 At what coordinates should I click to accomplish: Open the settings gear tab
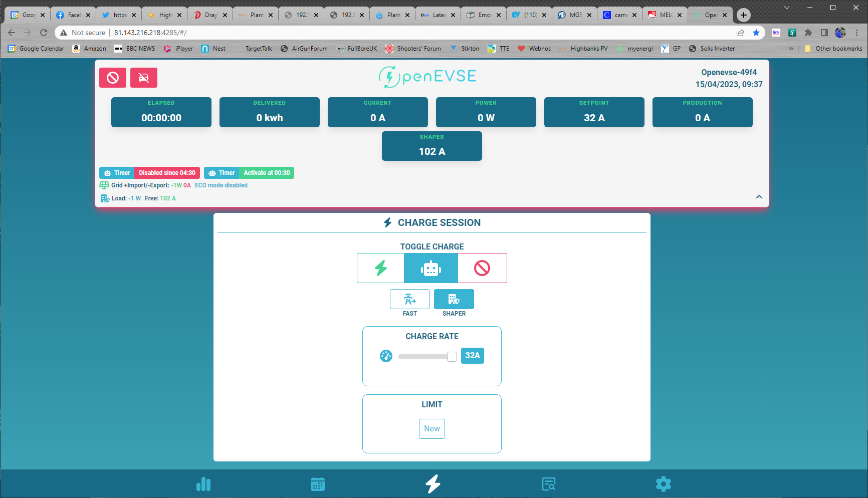pyautogui.click(x=663, y=484)
